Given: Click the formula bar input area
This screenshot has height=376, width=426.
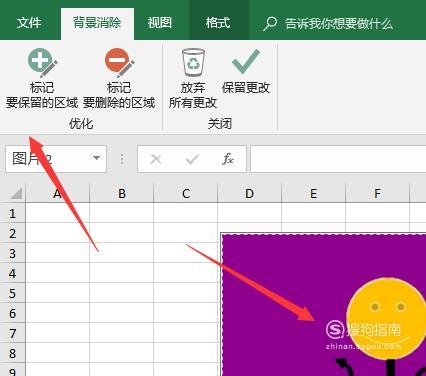Looking at the screenshot, I should coord(338,159).
